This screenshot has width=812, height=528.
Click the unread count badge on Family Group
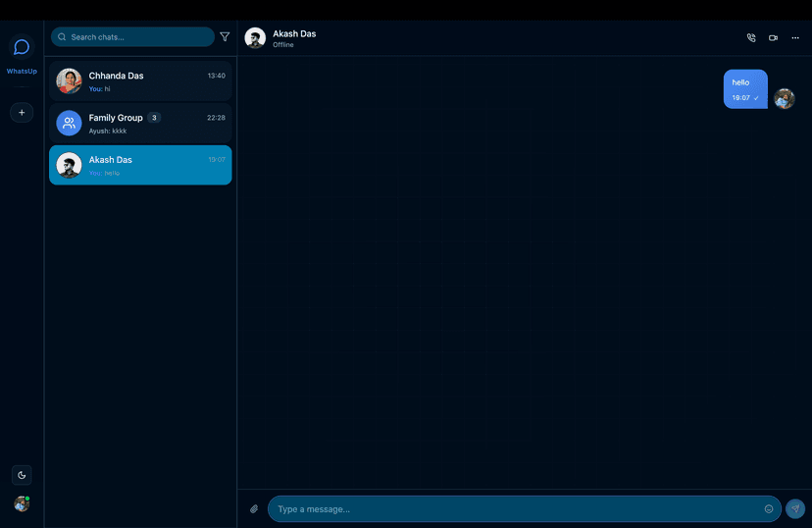(x=154, y=118)
